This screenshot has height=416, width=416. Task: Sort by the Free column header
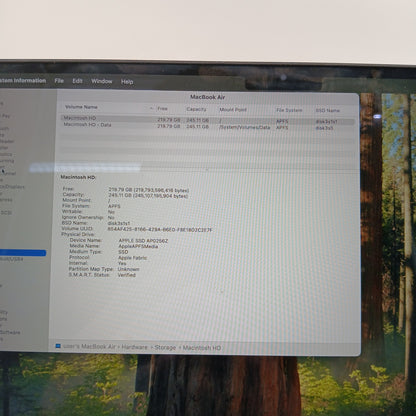tap(162, 109)
